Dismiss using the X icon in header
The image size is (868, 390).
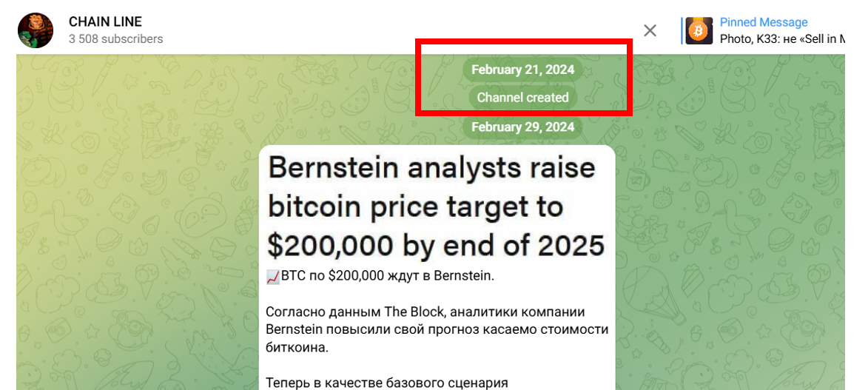tap(650, 30)
